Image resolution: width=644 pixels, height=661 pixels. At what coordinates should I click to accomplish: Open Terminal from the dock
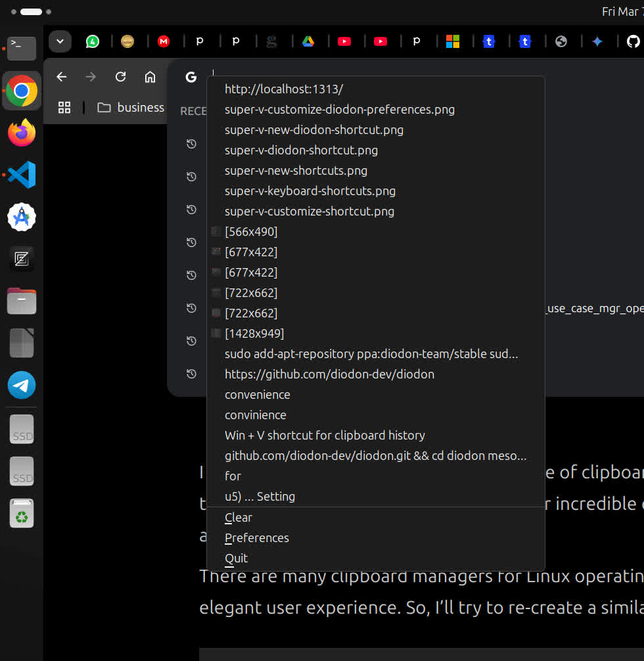pyautogui.click(x=22, y=48)
